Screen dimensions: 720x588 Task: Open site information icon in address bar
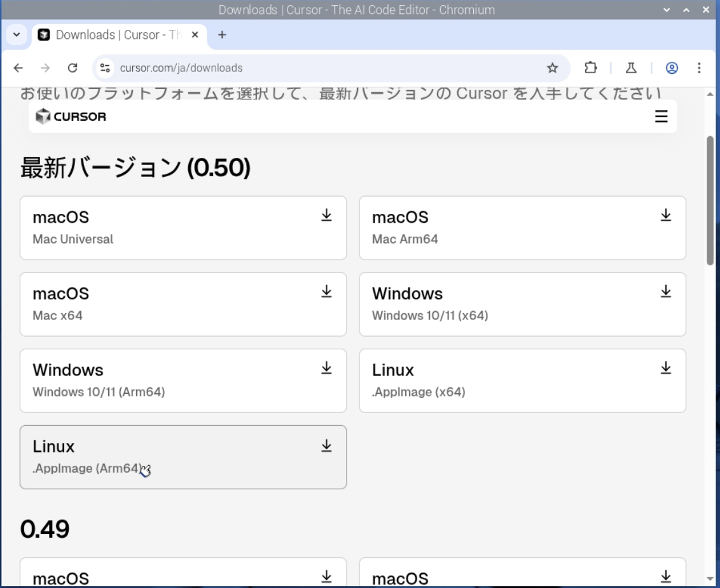point(105,68)
